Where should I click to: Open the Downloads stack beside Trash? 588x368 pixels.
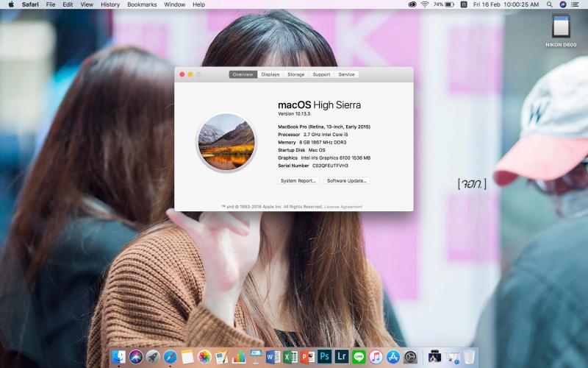[x=452, y=357]
